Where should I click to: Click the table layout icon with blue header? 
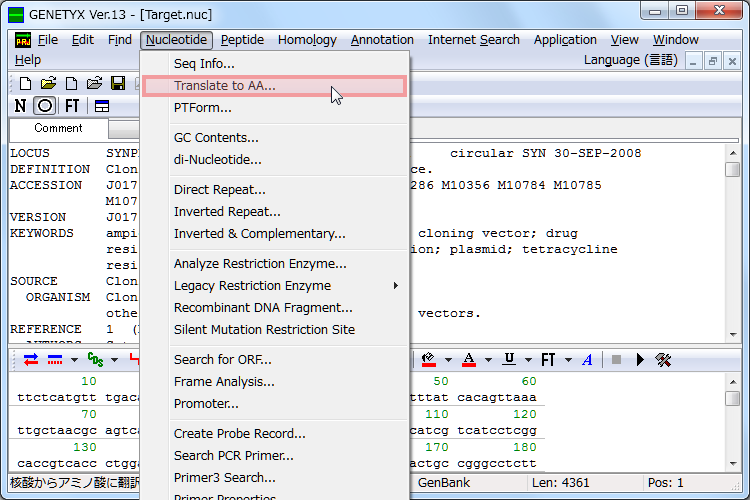point(102,106)
